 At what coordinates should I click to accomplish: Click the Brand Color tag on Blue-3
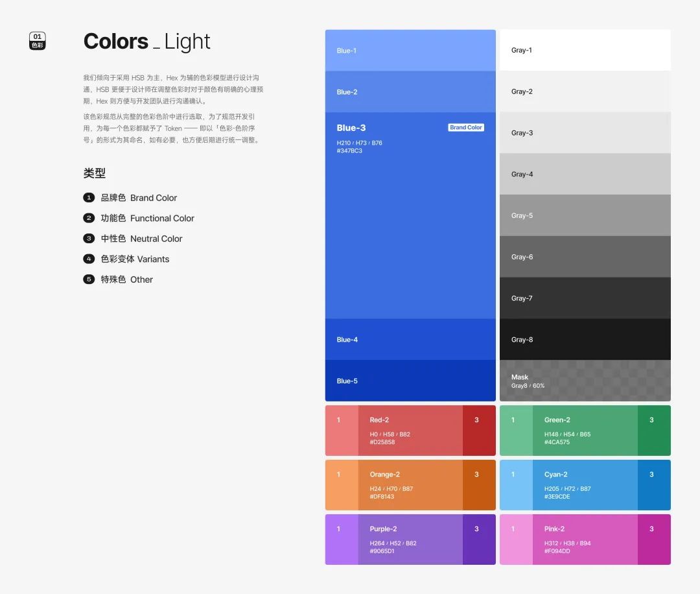tap(465, 127)
